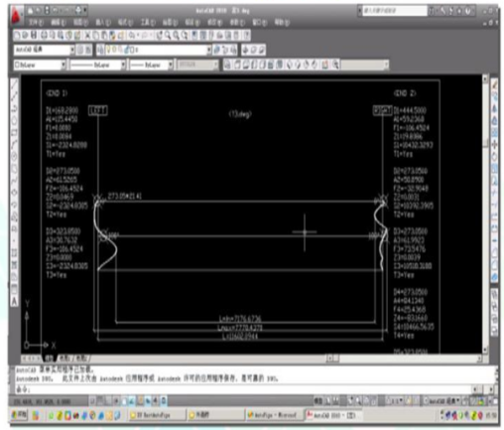Toggle Snap mode in the status bar
This screenshot has width=504, height=430.
(92, 401)
